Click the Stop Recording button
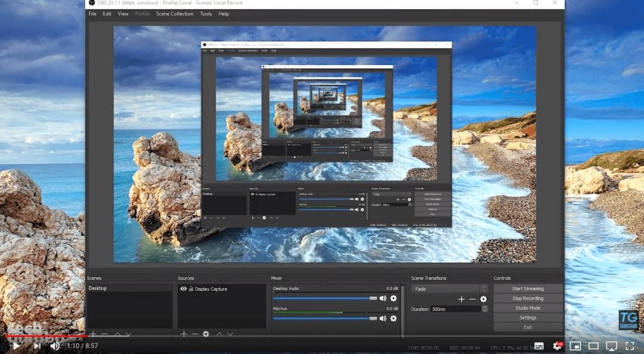The width and height of the screenshot is (644, 354). pos(528,298)
